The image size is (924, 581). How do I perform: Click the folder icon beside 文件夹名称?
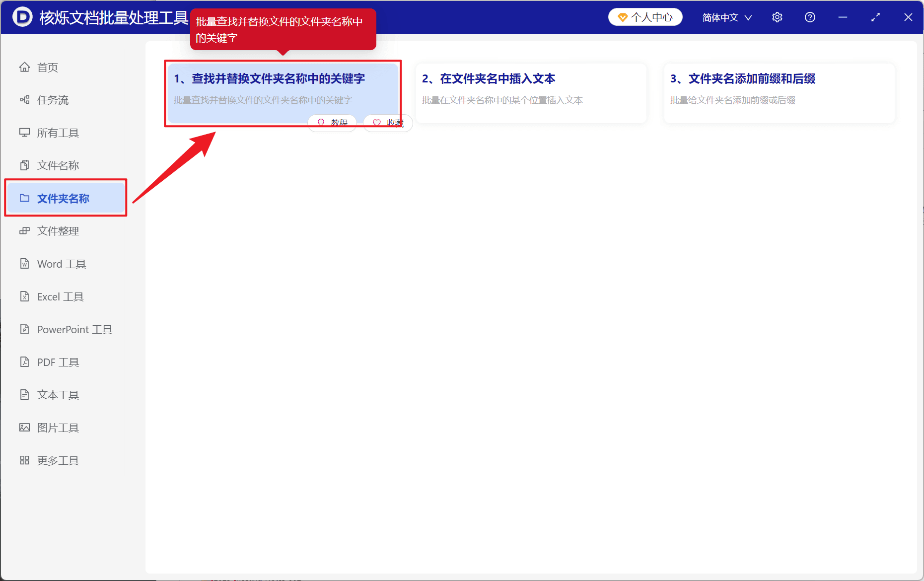pos(24,198)
